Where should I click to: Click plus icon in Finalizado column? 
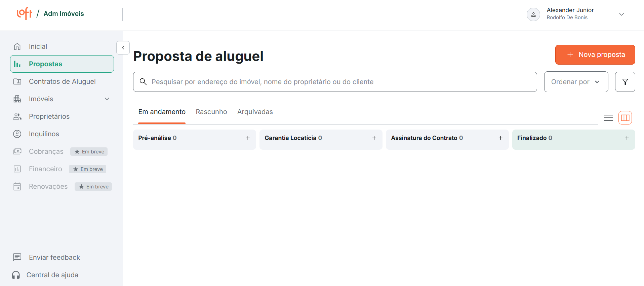click(x=627, y=138)
